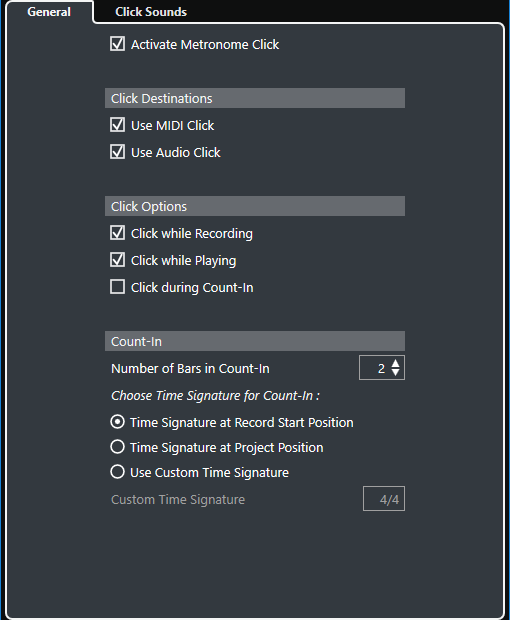510x620 pixels.
Task: Toggle the Use Audio Click checkbox
Action: pyautogui.click(x=117, y=152)
